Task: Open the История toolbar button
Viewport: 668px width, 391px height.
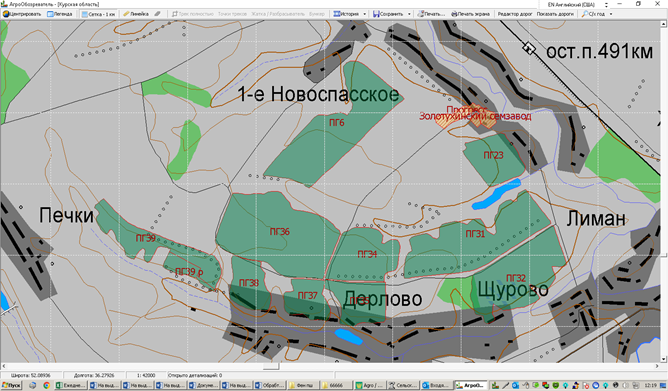Action: [x=346, y=14]
